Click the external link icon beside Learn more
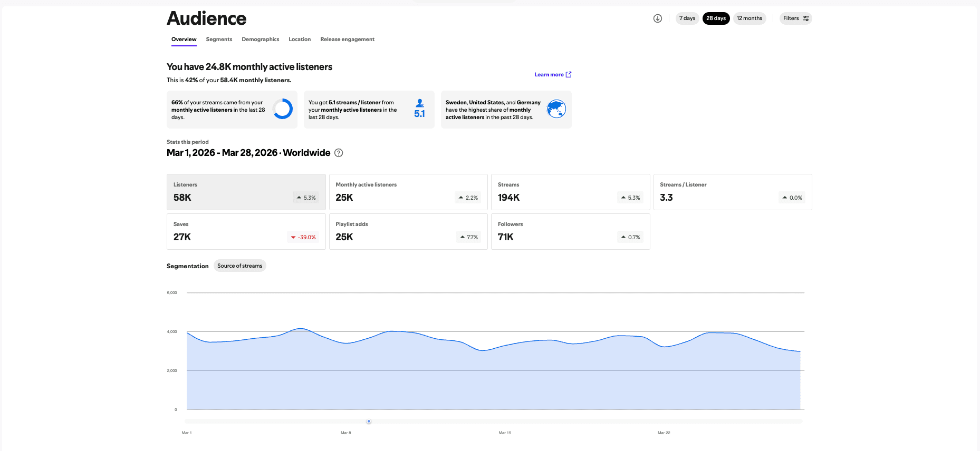 [569, 75]
